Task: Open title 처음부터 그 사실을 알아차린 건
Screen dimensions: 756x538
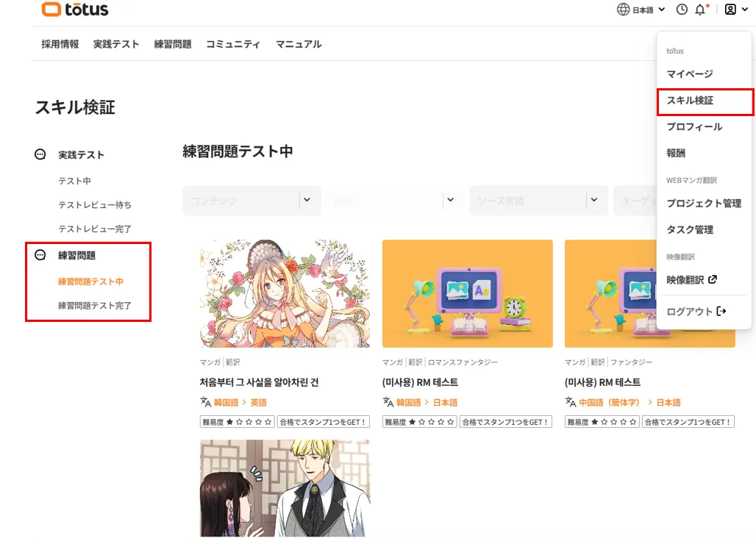Action: click(260, 382)
